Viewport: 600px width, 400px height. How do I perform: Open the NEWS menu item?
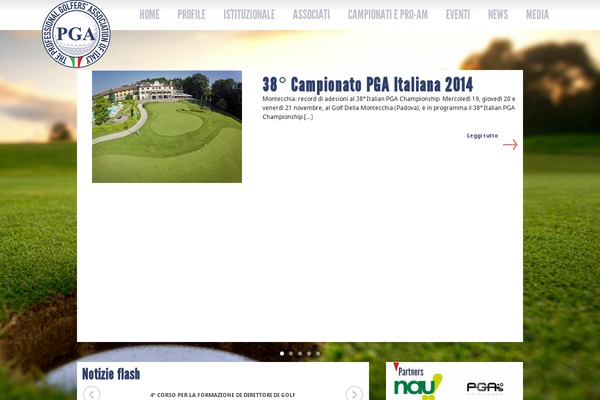point(498,15)
